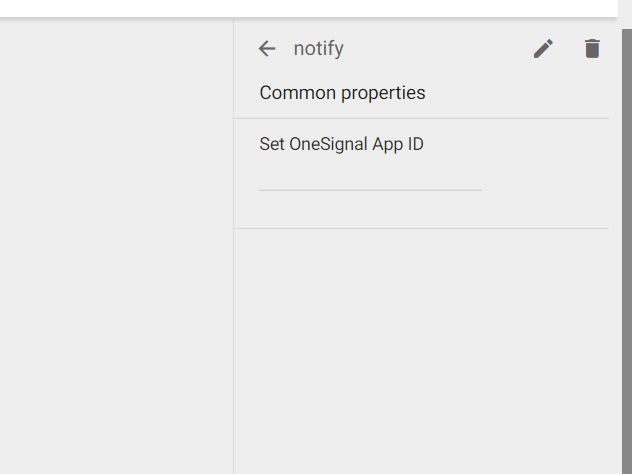Image resolution: width=632 pixels, height=474 pixels.
Task: Click the scrollbar thumb beside the properties panel
Action: coord(627,250)
